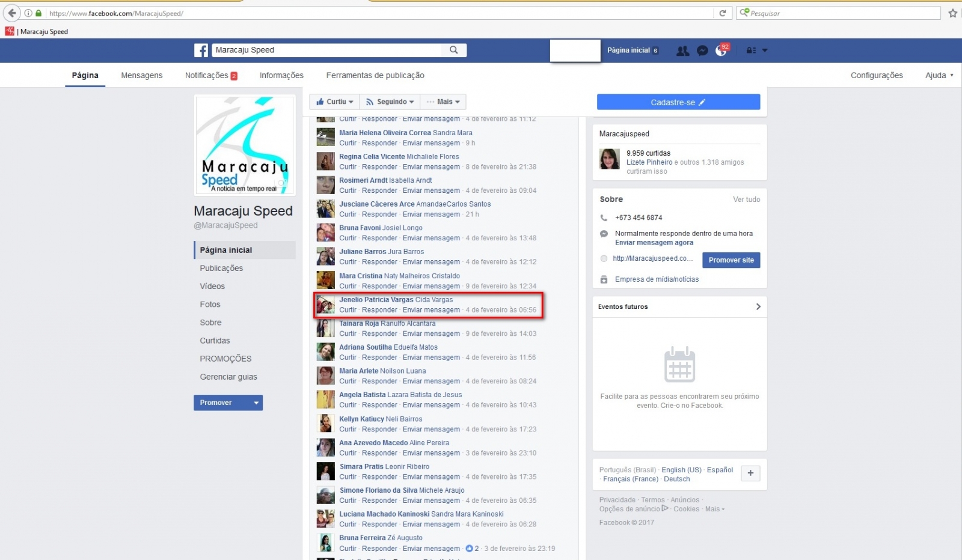Open the Seguindo dropdown button

click(x=390, y=102)
